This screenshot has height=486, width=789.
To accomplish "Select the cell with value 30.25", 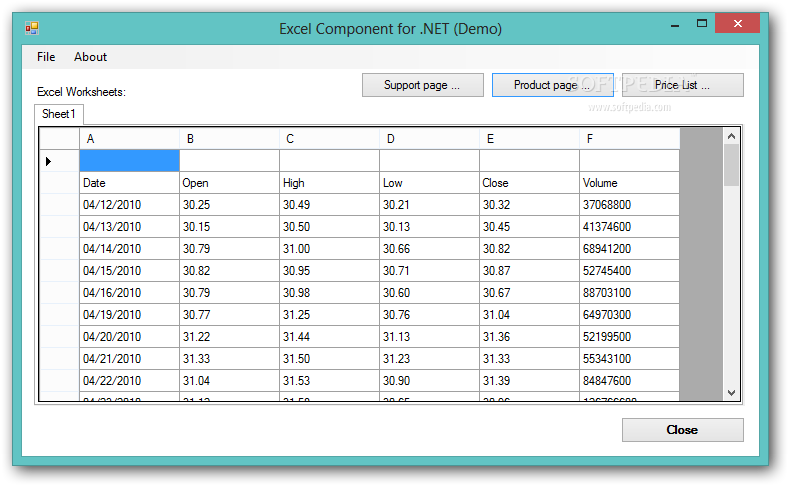I will 229,205.
